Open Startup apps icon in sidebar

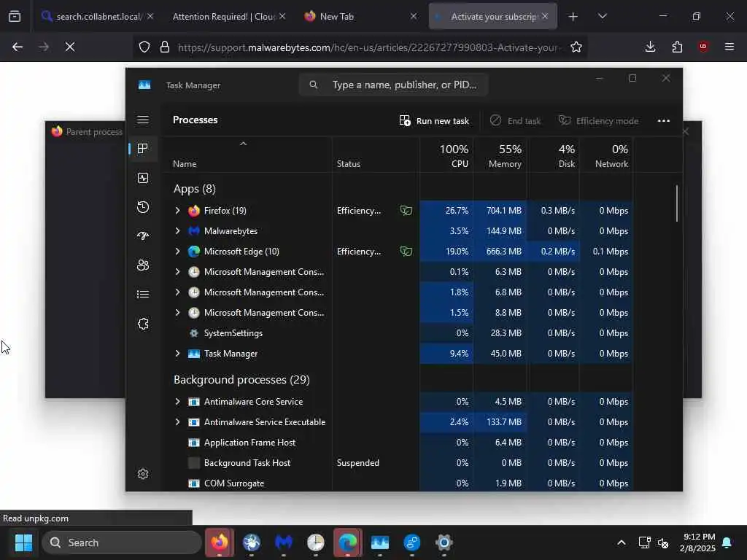click(143, 236)
